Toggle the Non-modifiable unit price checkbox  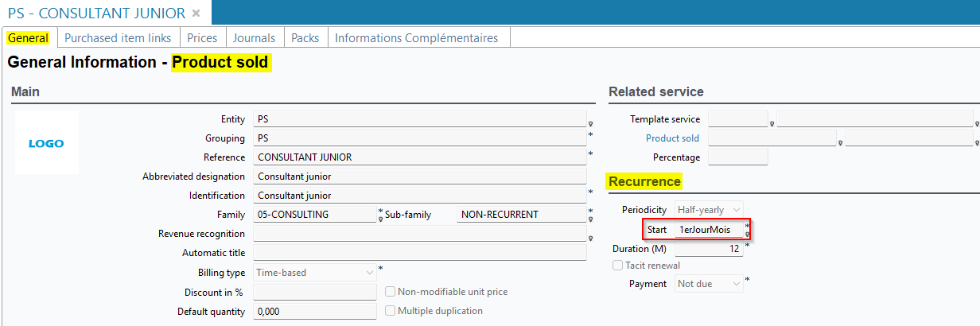click(390, 292)
